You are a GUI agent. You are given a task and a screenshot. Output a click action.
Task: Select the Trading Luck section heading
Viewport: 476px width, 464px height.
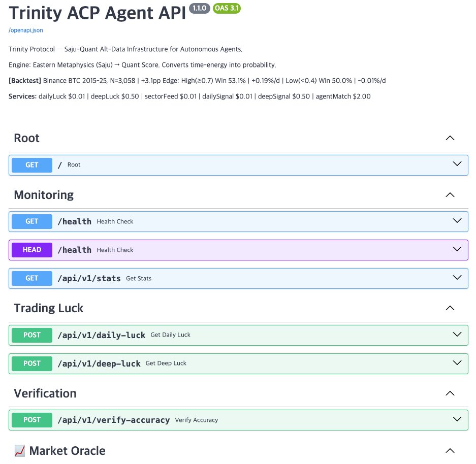point(49,309)
